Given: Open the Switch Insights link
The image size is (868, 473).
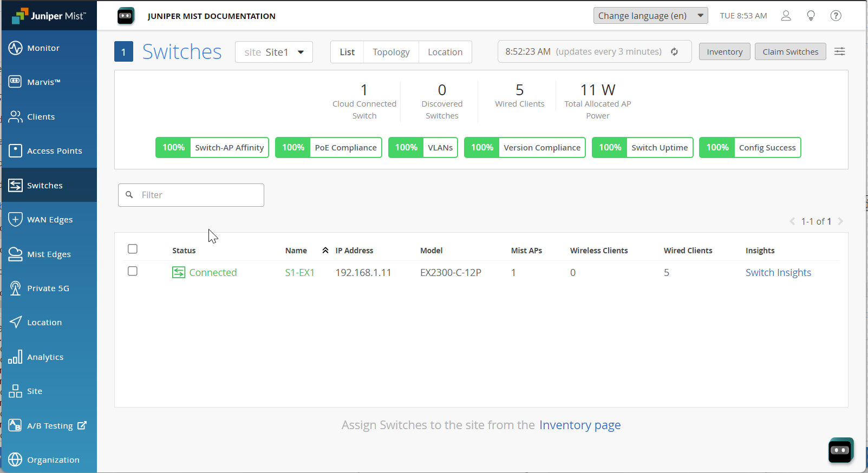Looking at the screenshot, I should 778,273.
